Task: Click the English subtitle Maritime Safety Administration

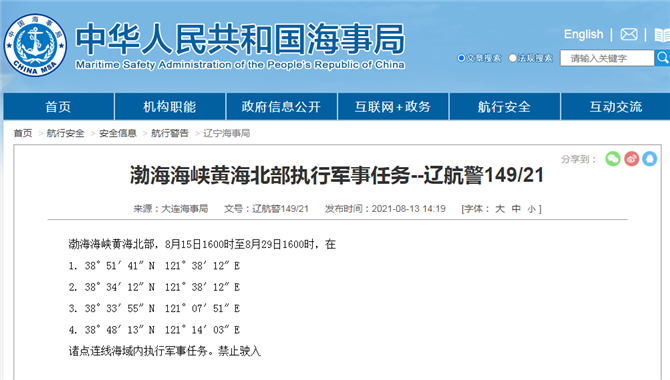Action: (x=240, y=65)
